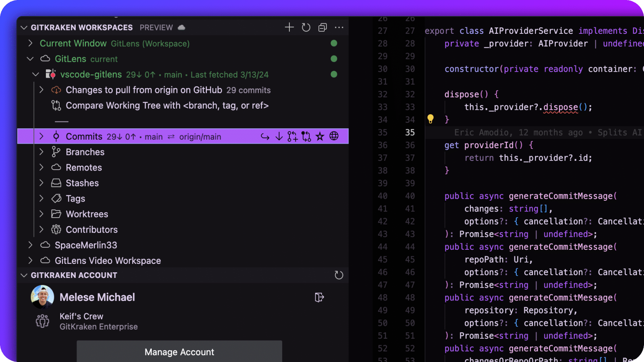Open the More Actions menu for workspaces
Image resolution: width=644 pixels, height=362 pixels.
point(339,27)
